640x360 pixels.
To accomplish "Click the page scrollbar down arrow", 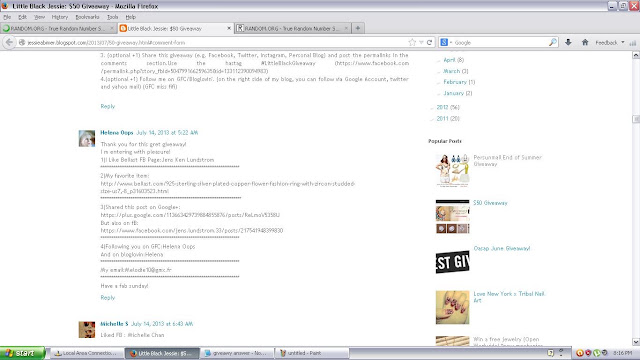I will 636,342.
